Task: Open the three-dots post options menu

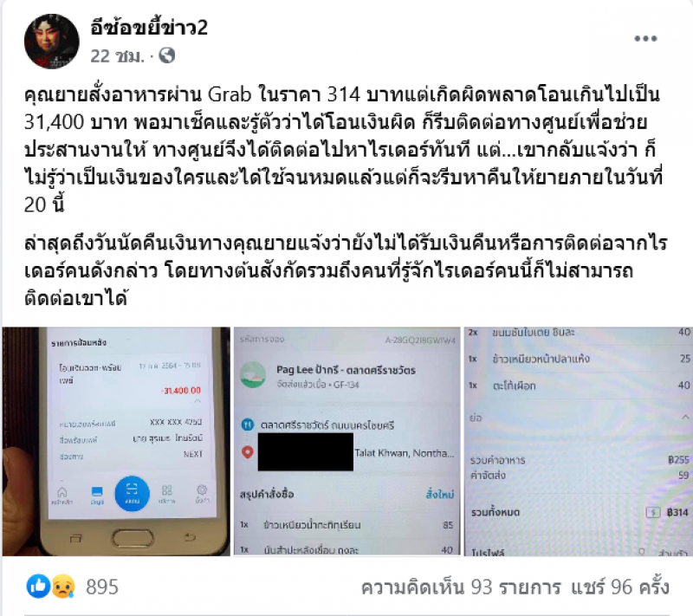Action: pyautogui.click(x=645, y=39)
